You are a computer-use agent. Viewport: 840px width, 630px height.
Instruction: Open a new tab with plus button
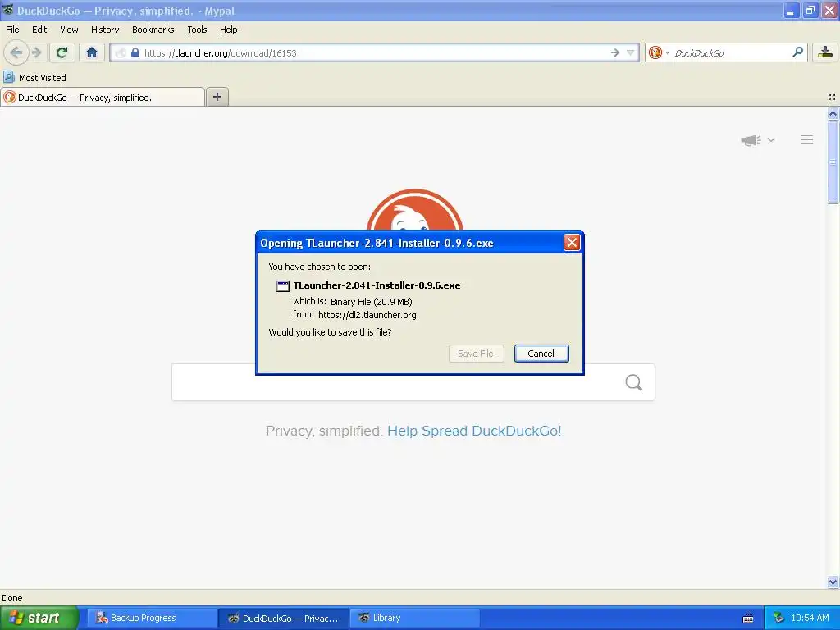click(x=217, y=97)
